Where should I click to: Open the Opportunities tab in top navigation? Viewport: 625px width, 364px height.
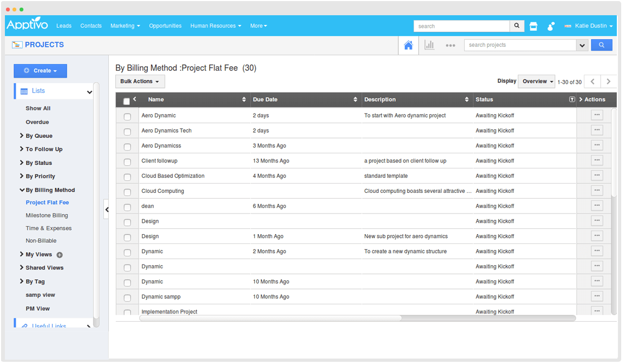(x=165, y=26)
